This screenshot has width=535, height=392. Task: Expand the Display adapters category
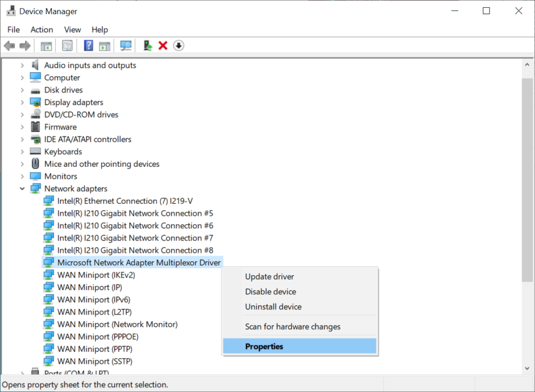22,102
